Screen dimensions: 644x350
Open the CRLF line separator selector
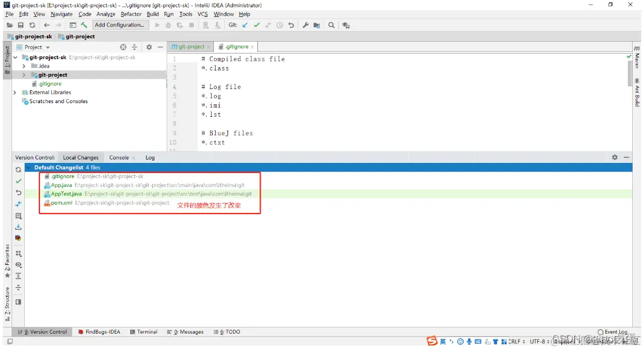point(516,342)
